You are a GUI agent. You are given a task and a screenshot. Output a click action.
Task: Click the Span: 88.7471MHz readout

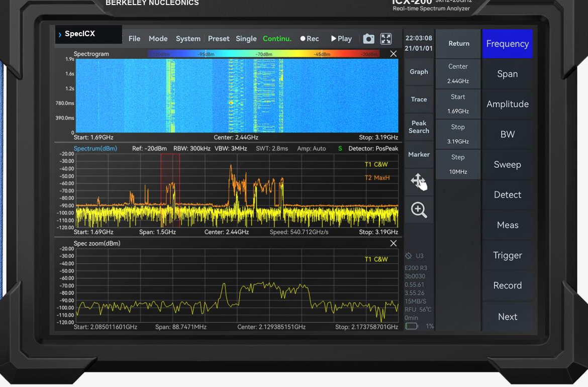(x=181, y=327)
